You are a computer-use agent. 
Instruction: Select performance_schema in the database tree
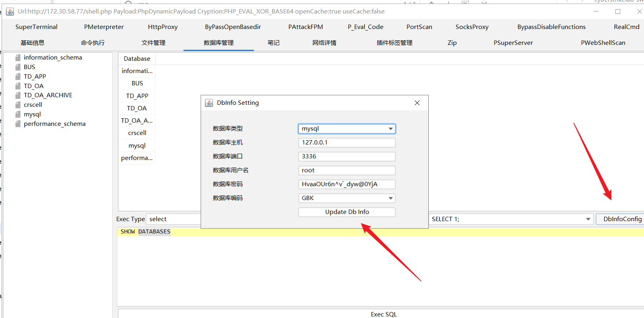(55, 124)
